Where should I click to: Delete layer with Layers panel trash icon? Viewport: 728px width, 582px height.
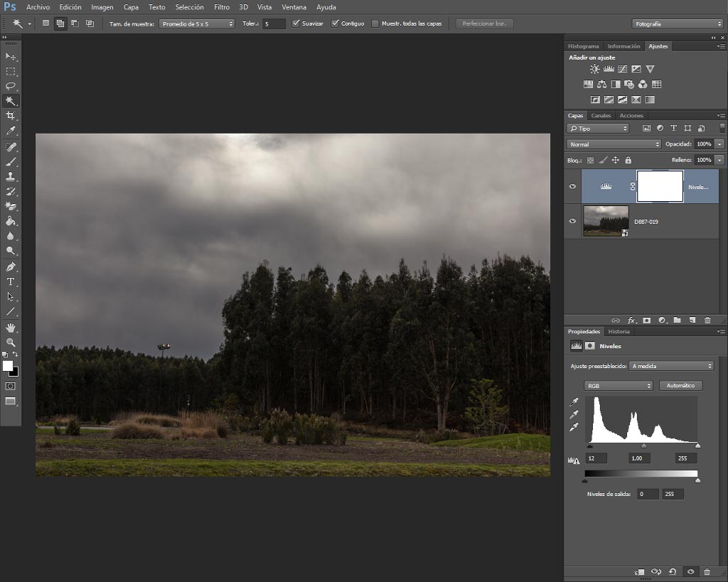(x=707, y=320)
